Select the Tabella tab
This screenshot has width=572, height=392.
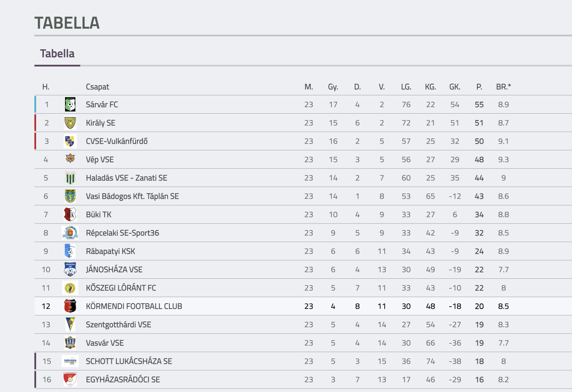(57, 54)
